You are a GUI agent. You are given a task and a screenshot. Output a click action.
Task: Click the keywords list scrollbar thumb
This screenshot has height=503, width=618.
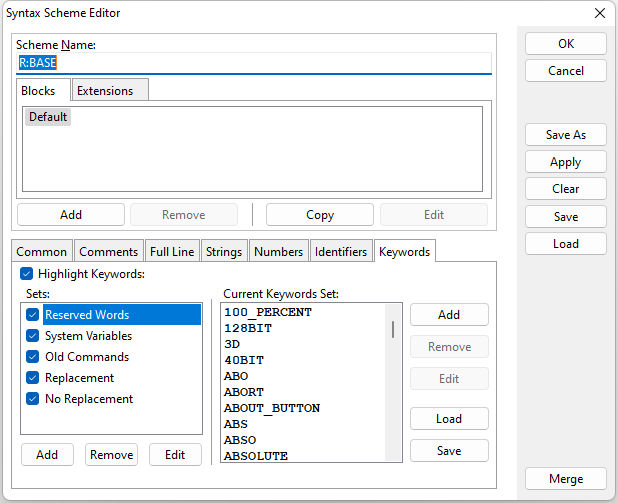[393, 329]
